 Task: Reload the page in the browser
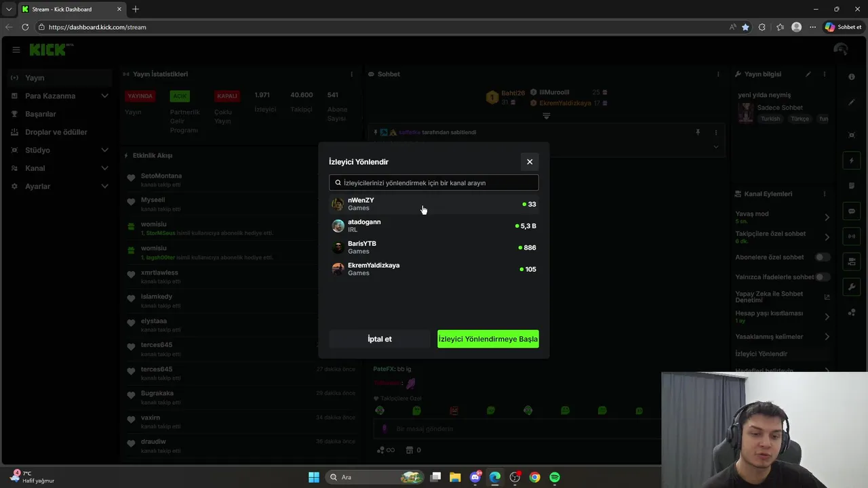[x=25, y=27]
